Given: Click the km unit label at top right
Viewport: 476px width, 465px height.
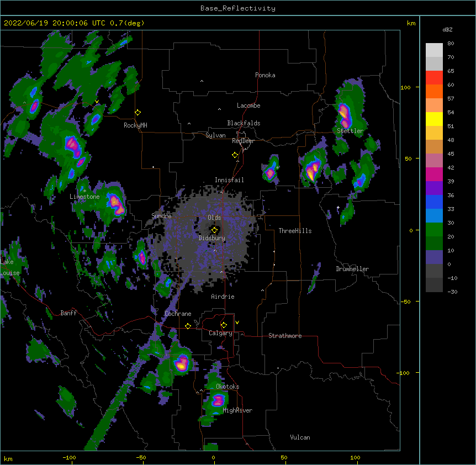Looking at the screenshot, I should click(x=411, y=23).
